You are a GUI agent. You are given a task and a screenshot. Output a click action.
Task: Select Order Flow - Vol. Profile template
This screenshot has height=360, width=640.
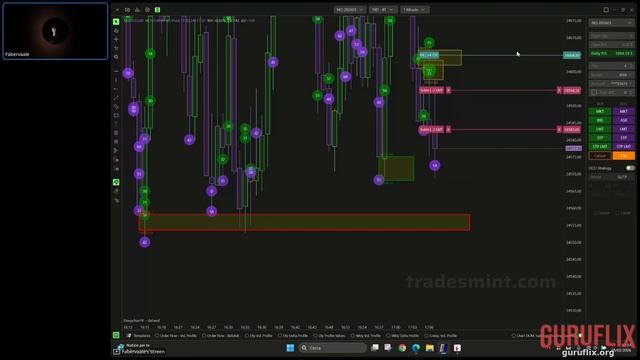[x=176, y=336]
